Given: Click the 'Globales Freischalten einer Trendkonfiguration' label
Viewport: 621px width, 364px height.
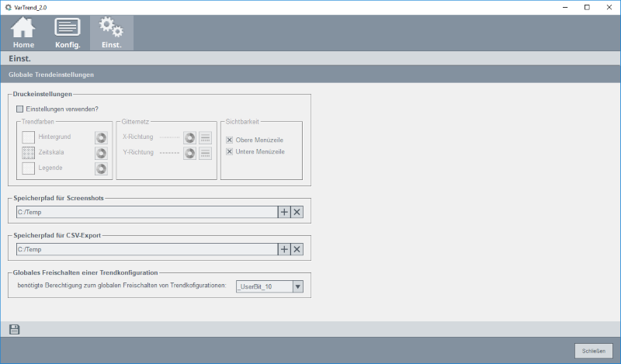Looking at the screenshot, I should [x=85, y=272].
